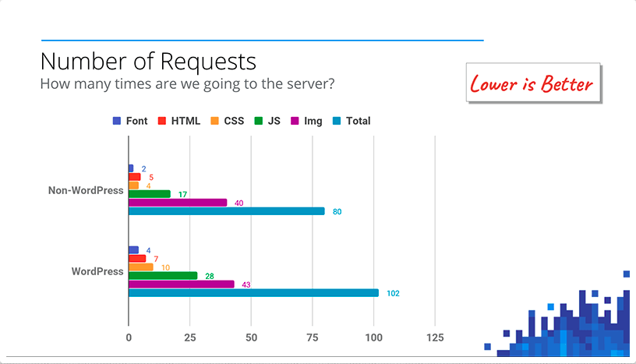
Task: Select the Font legend label
Action: point(136,121)
